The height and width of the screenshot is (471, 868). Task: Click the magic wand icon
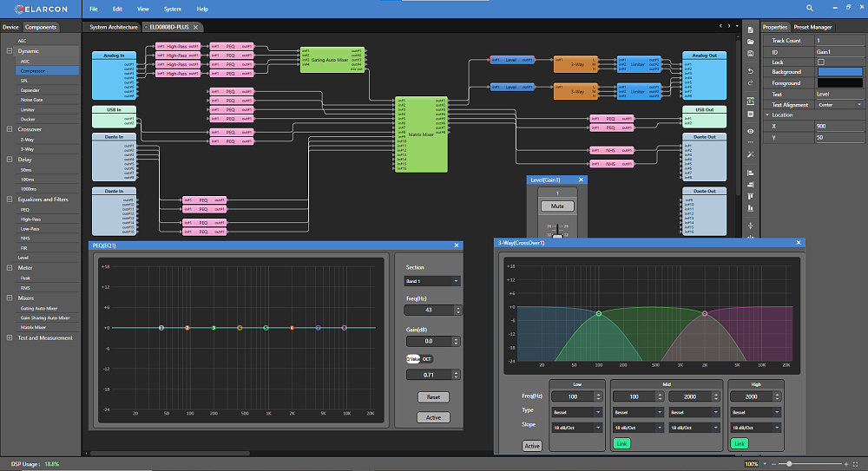[751, 154]
